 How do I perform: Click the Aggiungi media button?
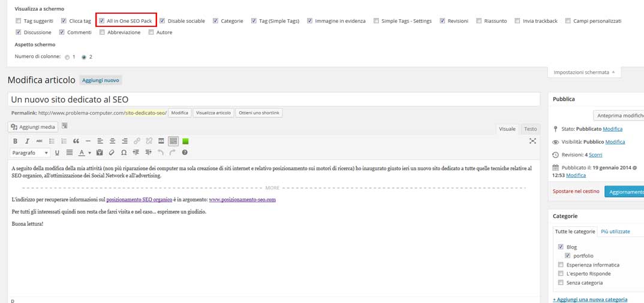pyautogui.click(x=33, y=127)
